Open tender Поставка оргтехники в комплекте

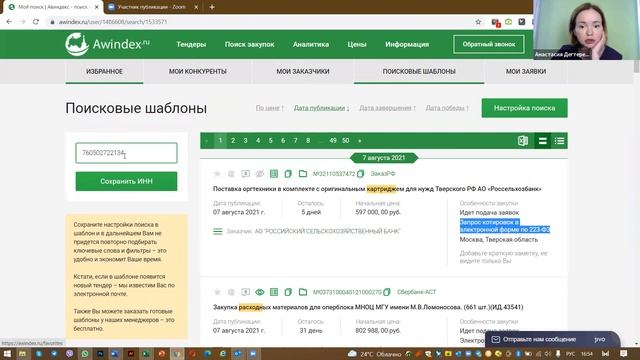coord(377,189)
